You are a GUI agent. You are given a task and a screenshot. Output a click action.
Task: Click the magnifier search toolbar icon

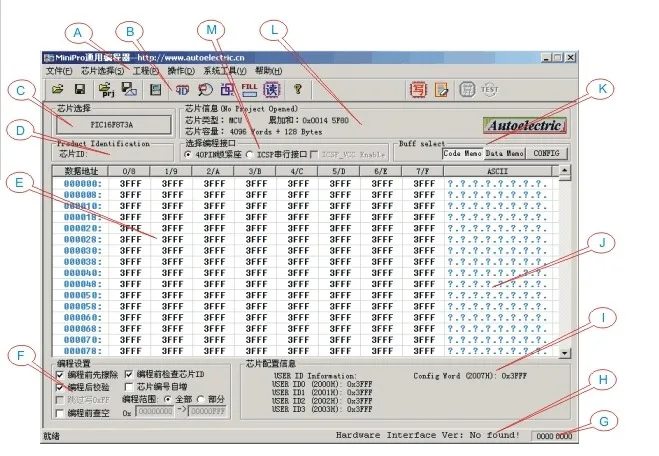click(x=206, y=89)
